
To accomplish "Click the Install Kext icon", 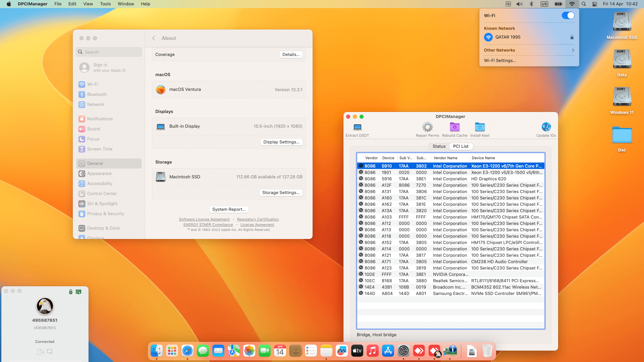I will (480, 127).
